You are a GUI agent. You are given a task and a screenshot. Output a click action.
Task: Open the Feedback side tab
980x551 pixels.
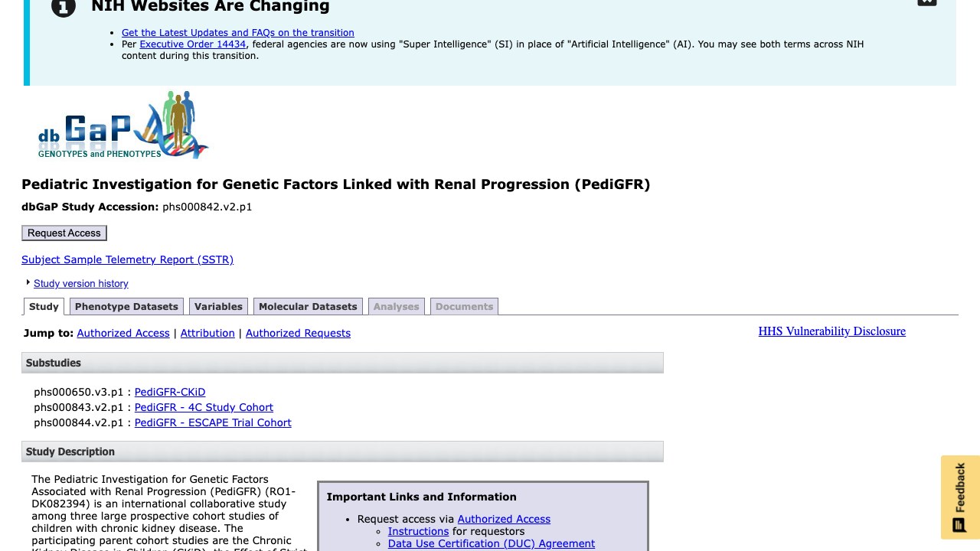coord(960,497)
